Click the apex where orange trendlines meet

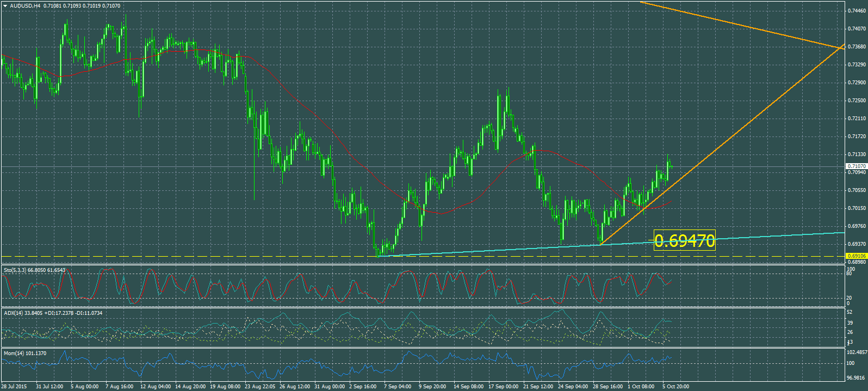pos(841,48)
